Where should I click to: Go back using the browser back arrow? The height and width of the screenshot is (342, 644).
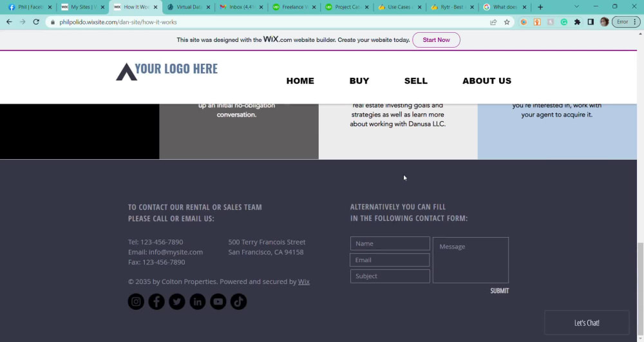9,22
